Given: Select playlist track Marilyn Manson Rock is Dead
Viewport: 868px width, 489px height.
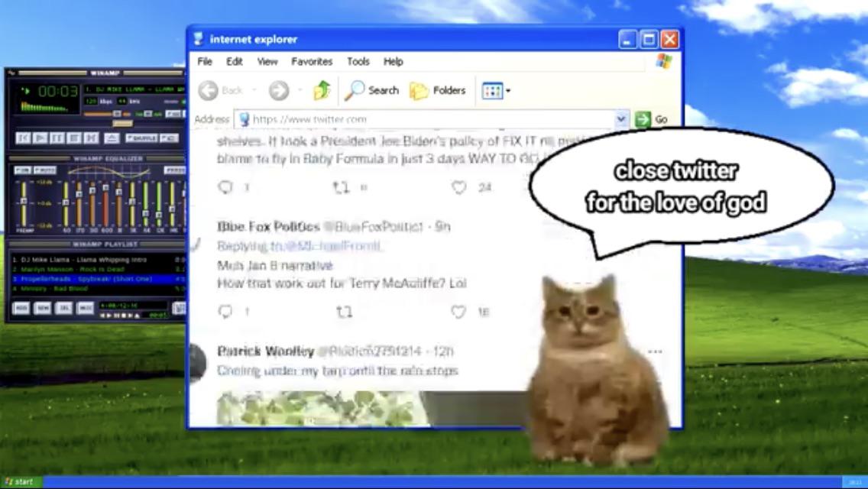Looking at the screenshot, I should [x=98, y=269].
